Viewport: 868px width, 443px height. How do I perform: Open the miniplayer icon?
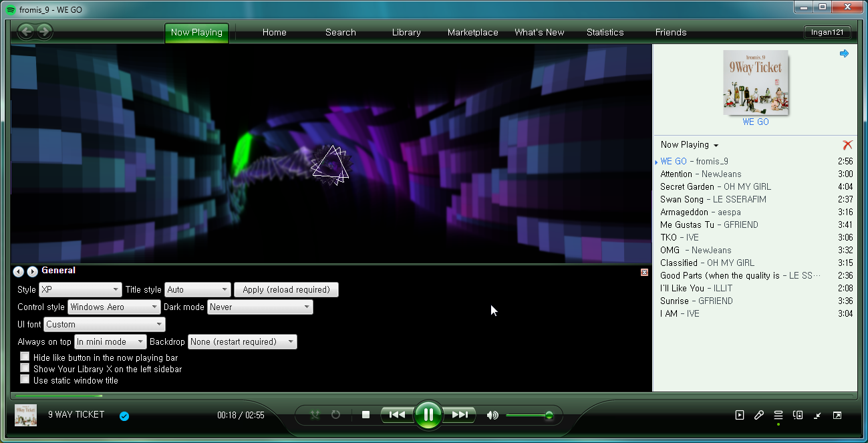tap(817, 415)
